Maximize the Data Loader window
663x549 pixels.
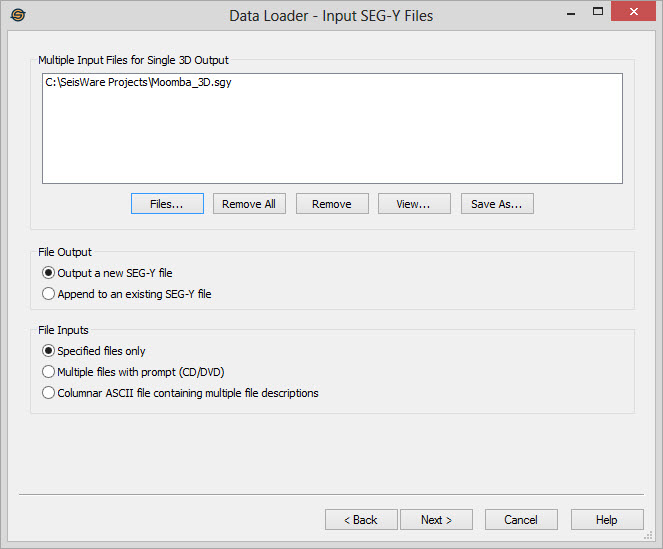point(598,13)
